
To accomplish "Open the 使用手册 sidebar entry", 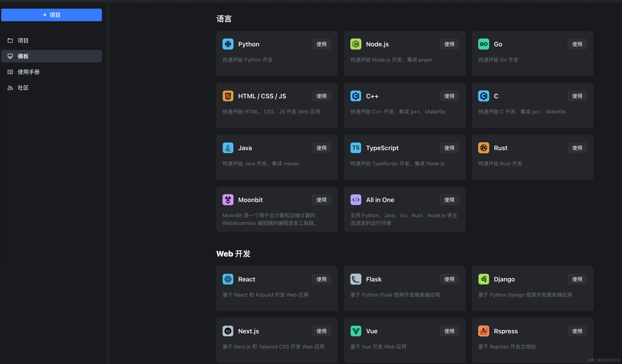I will pyautogui.click(x=51, y=72).
